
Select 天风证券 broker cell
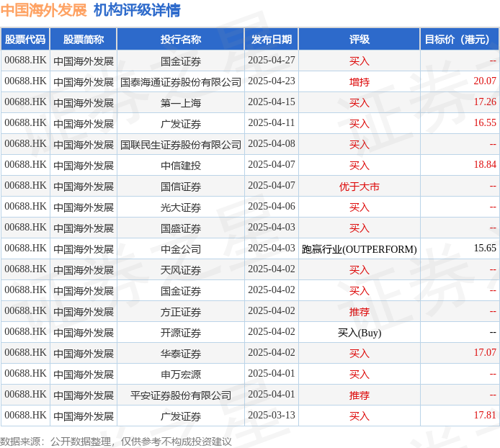coord(181,270)
